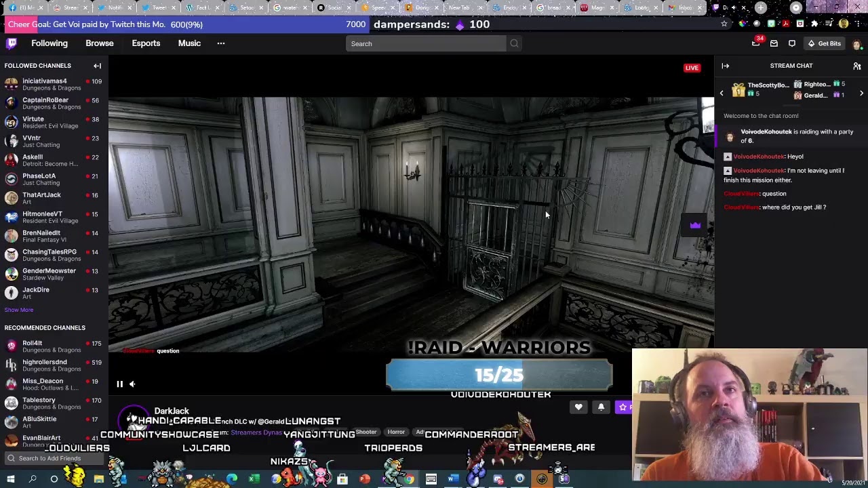Open Miss_Deacon recommended channel
This screenshot has height=488, width=868.
tap(54, 384)
